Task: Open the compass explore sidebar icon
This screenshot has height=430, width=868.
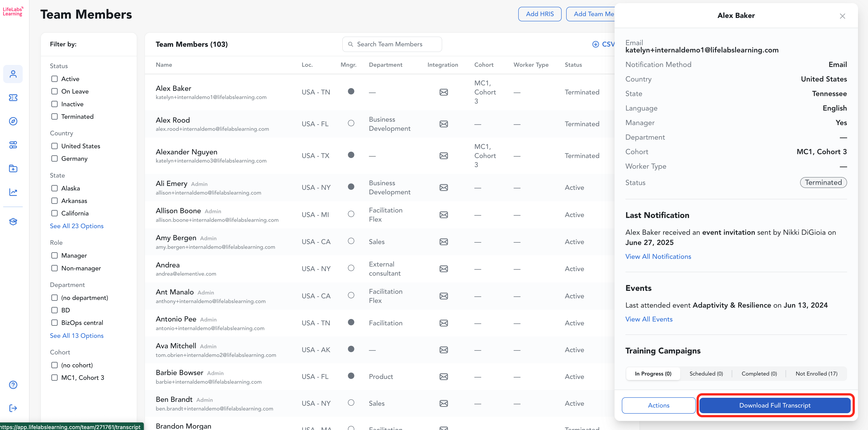Action: (x=13, y=121)
